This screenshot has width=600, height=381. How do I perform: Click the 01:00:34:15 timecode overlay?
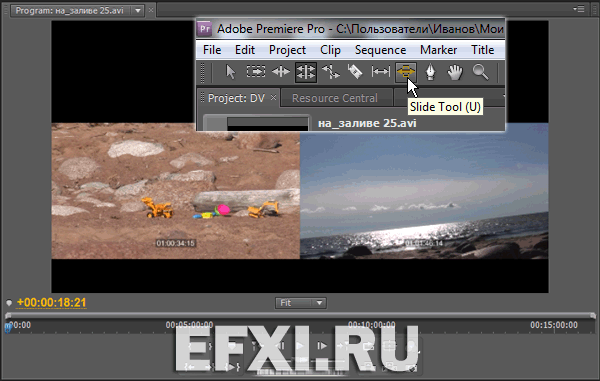pos(175,243)
